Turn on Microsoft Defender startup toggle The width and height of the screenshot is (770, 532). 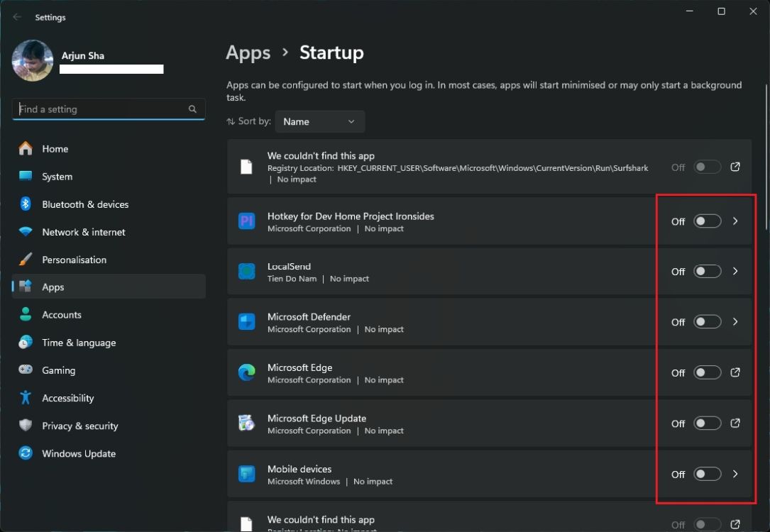[706, 321]
